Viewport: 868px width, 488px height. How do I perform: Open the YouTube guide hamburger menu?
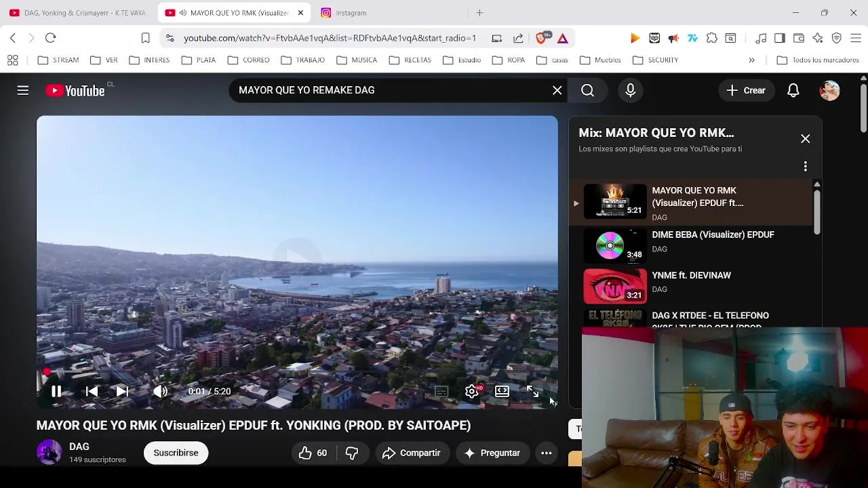tap(23, 90)
